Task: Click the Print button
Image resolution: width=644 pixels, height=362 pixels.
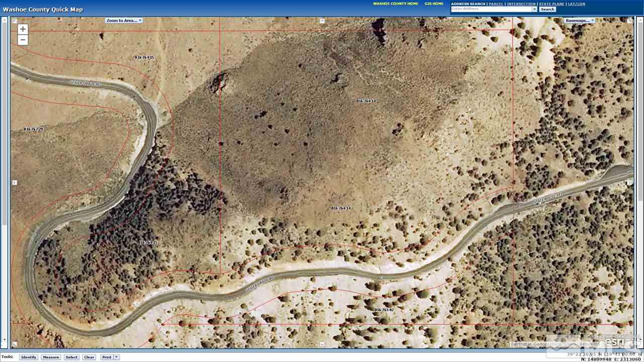Action: 106,357
